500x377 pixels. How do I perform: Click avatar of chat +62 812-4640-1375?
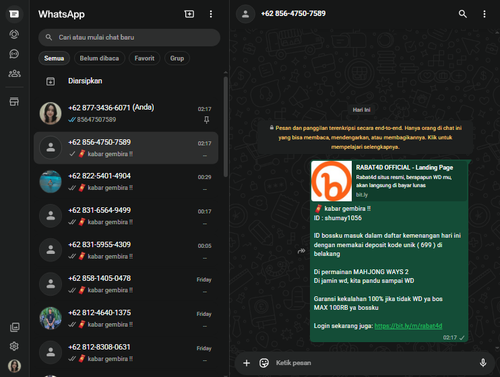click(50, 318)
